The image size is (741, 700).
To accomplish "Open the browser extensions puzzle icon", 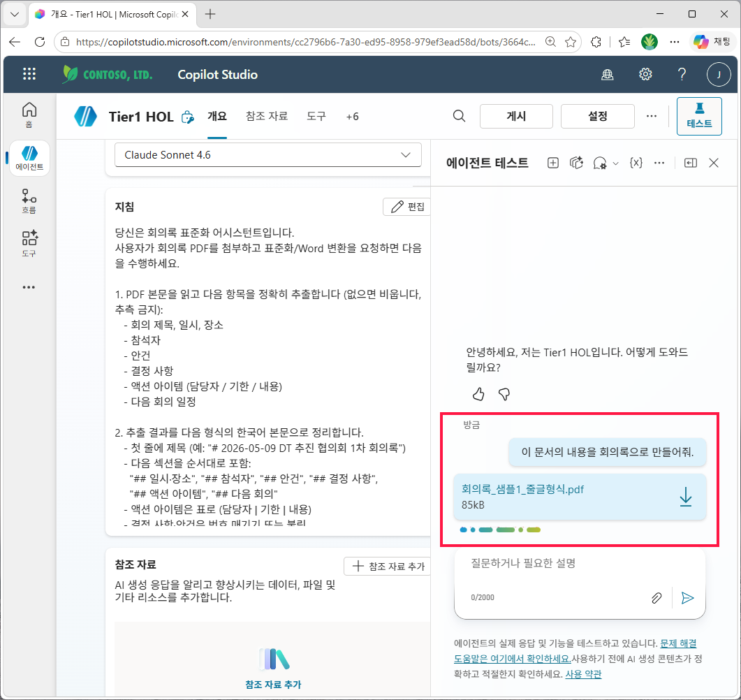I will [x=596, y=42].
